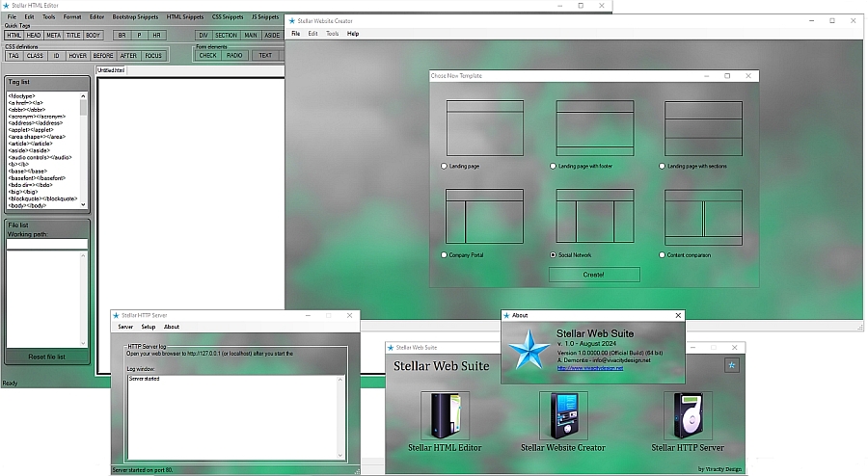Image resolution: width=868 pixels, height=476 pixels.
Task: Launch Stellar HTML Editor from suite icon
Action: [445, 415]
